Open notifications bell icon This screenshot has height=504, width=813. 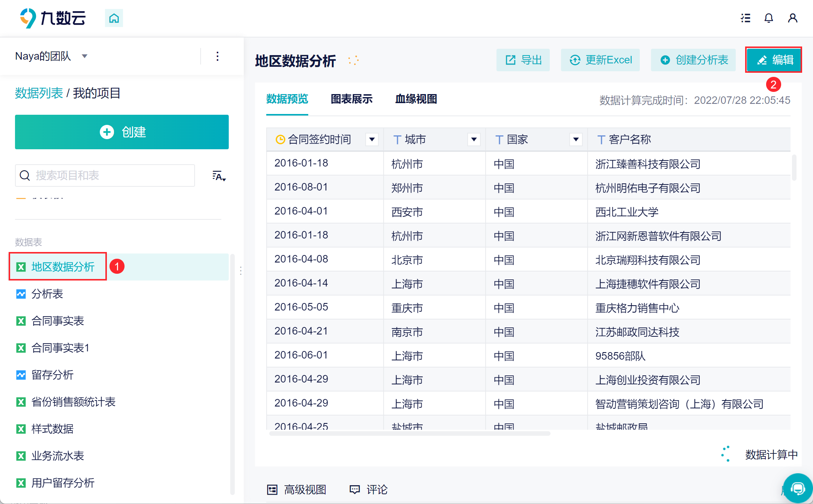click(x=769, y=18)
